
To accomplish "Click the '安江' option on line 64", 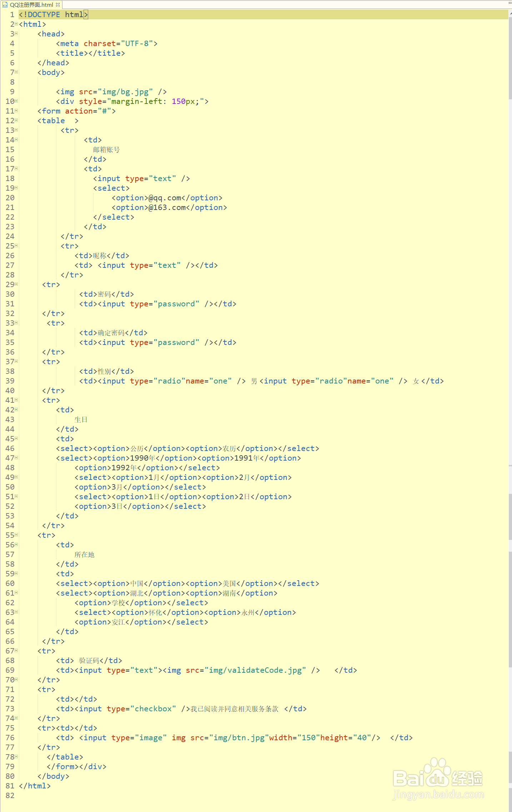I will pos(141,622).
